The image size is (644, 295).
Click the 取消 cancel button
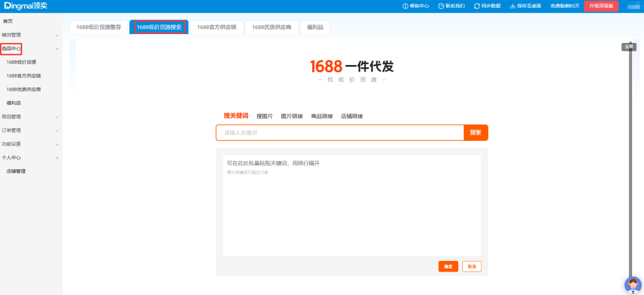[x=472, y=266]
